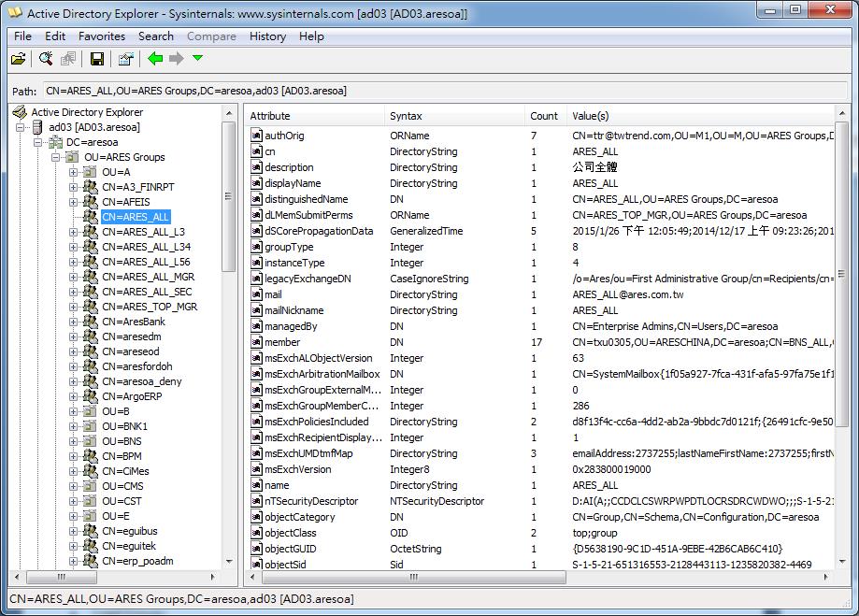This screenshot has height=616, width=859.
Task: Select the CN=AresBank tree item
Action: point(134,322)
